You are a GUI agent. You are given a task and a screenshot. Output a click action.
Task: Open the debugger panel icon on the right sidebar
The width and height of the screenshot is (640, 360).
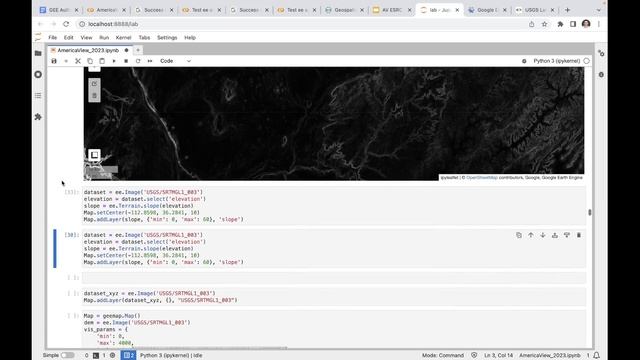click(x=601, y=75)
